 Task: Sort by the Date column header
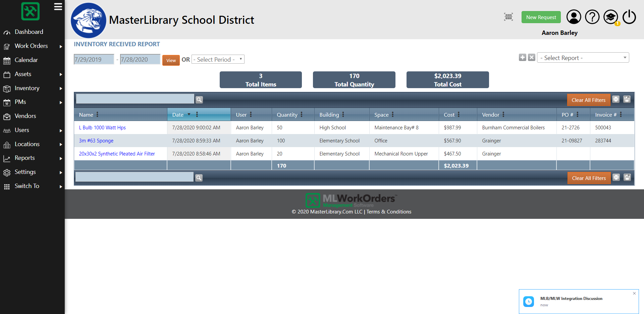coord(178,115)
